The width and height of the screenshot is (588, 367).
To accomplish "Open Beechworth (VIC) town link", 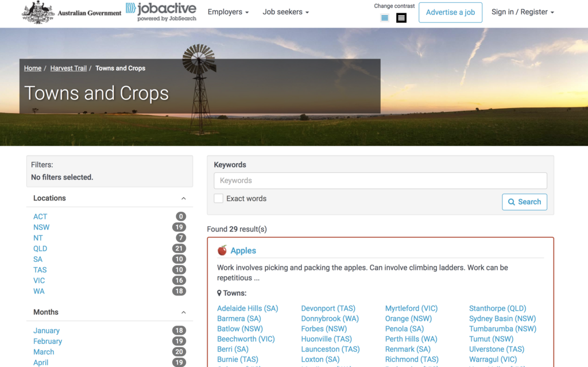I will tap(246, 339).
